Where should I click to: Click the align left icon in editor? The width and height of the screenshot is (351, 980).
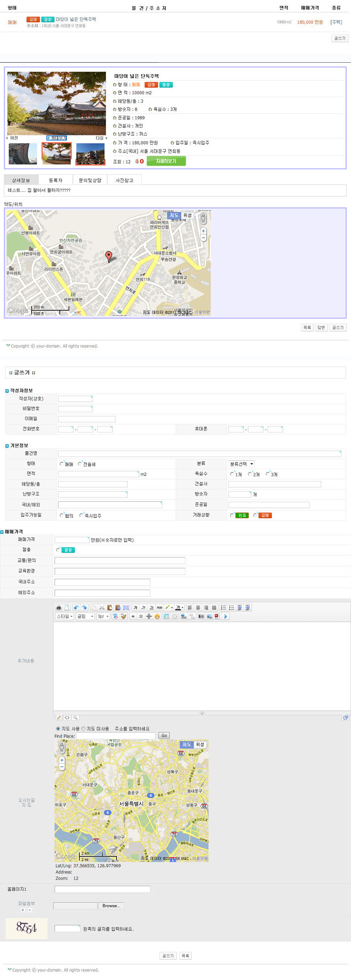[x=190, y=607]
